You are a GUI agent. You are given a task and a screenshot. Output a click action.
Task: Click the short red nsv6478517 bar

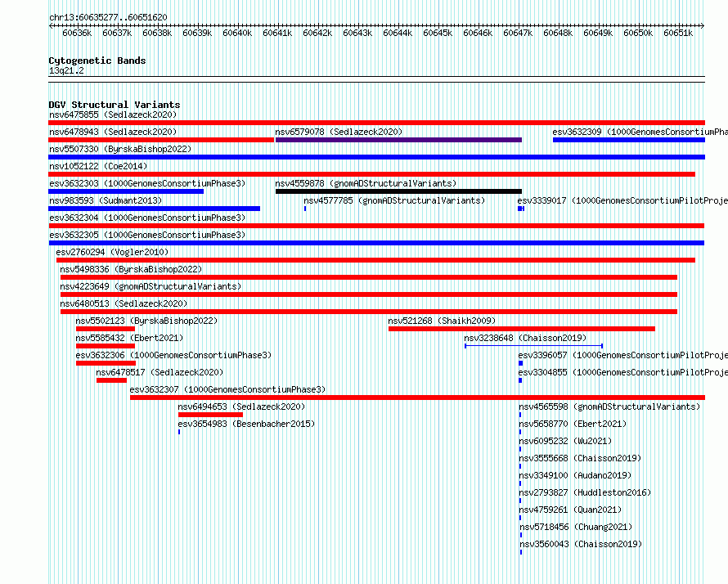(111, 380)
